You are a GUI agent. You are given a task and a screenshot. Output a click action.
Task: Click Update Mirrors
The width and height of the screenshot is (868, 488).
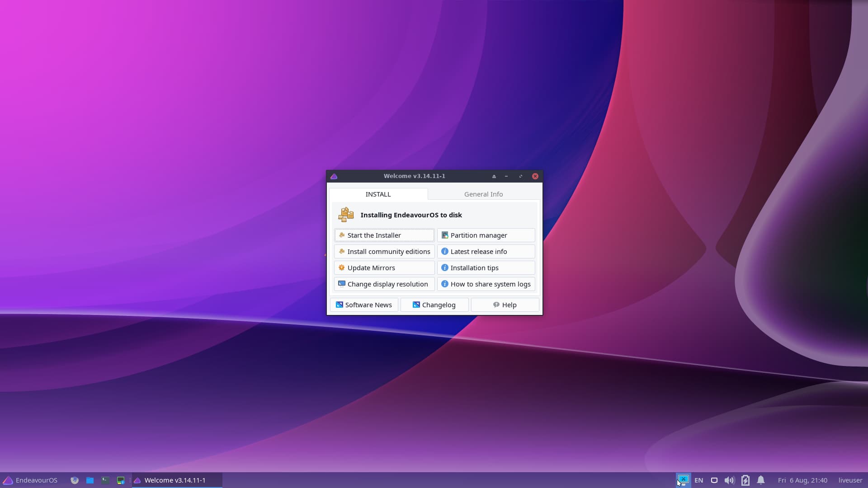point(384,268)
